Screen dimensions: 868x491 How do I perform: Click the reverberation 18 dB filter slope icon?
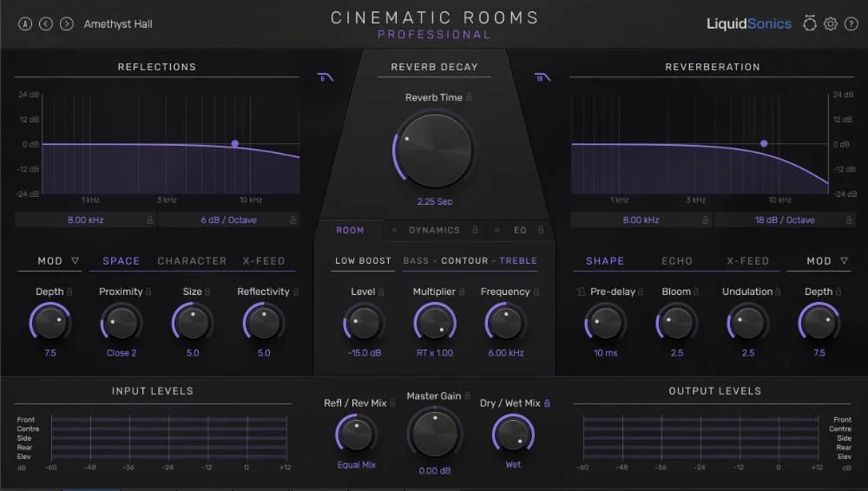(x=542, y=77)
